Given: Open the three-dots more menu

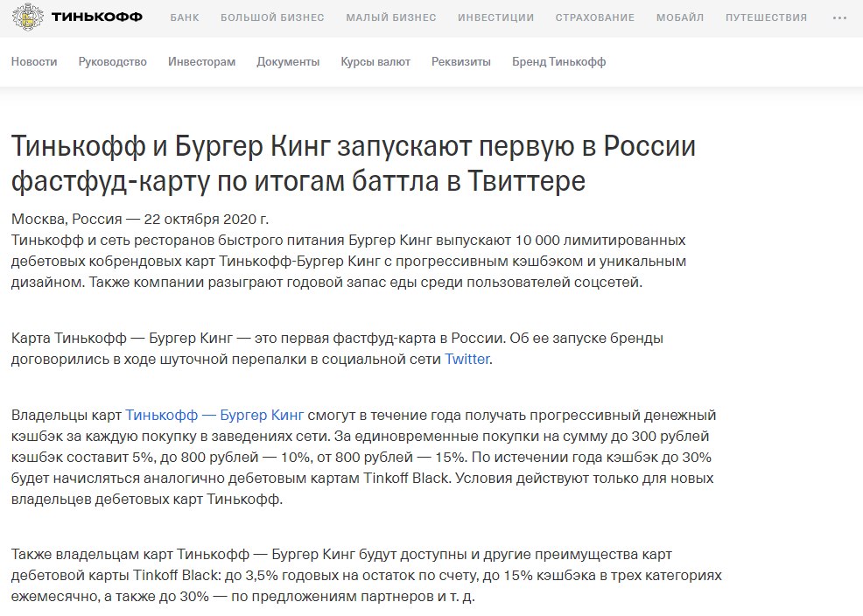Looking at the screenshot, I should [839, 17].
